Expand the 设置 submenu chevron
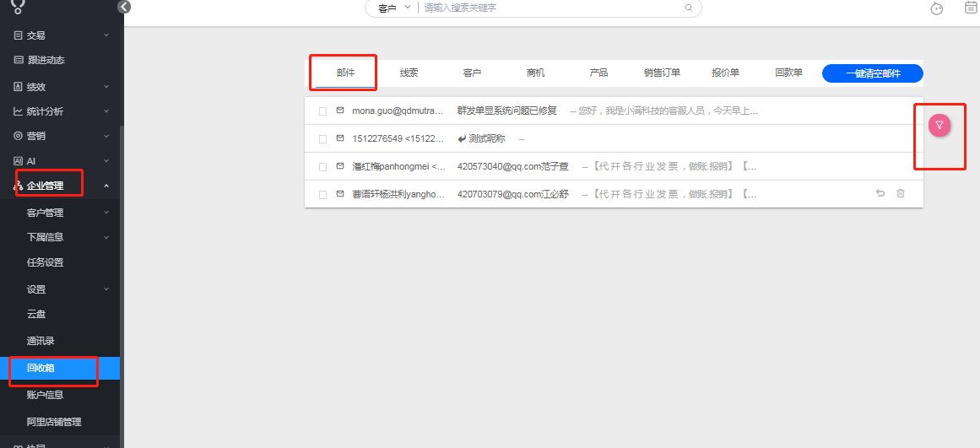Image resolution: width=980 pixels, height=448 pixels. (106, 289)
